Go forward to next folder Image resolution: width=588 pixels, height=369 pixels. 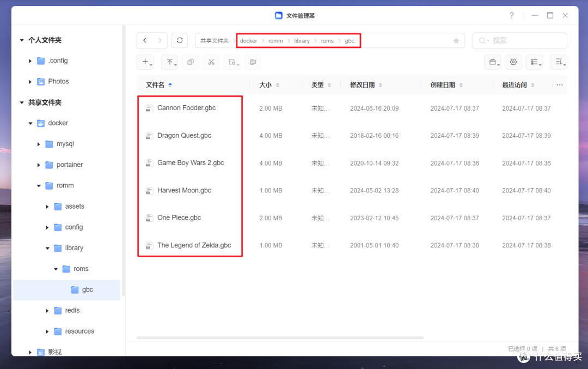point(160,40)
